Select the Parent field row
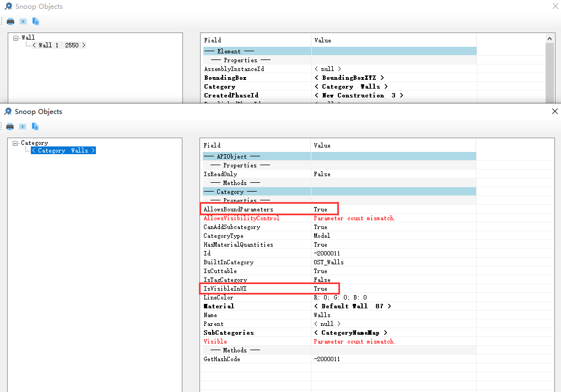The height and width of the screenshot is (392, 561). point(339,324)
